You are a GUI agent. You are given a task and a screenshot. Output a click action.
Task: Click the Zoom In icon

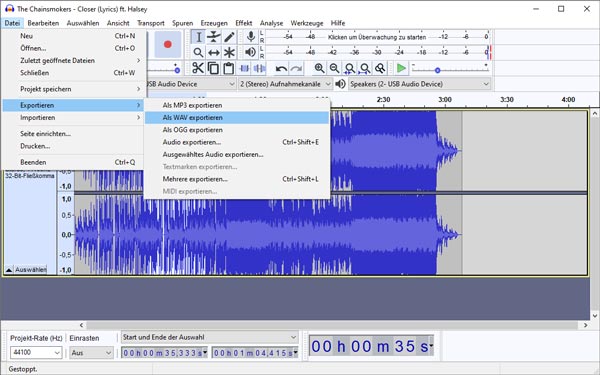[x=319, y=68]
